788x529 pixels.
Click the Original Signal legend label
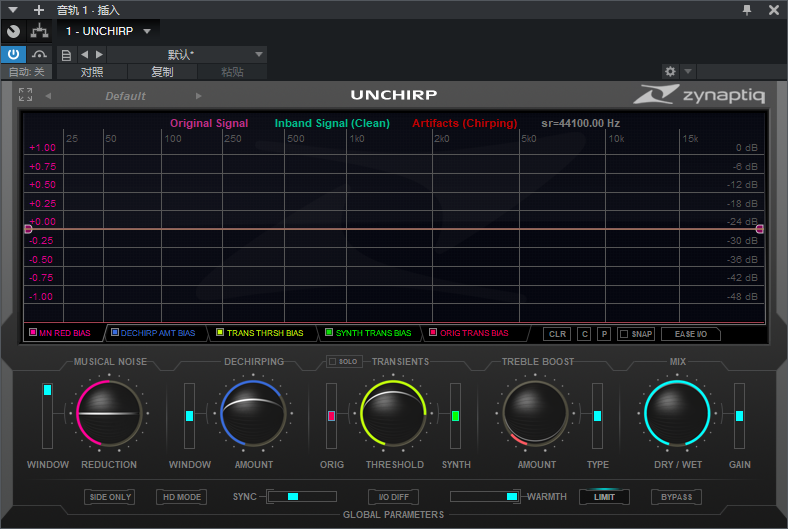(209, 123)
